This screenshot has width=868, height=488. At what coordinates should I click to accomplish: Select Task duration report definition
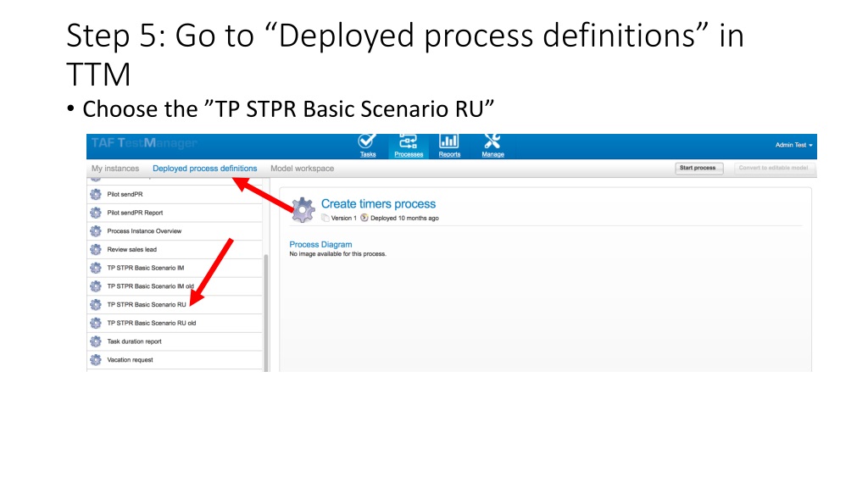175,341
